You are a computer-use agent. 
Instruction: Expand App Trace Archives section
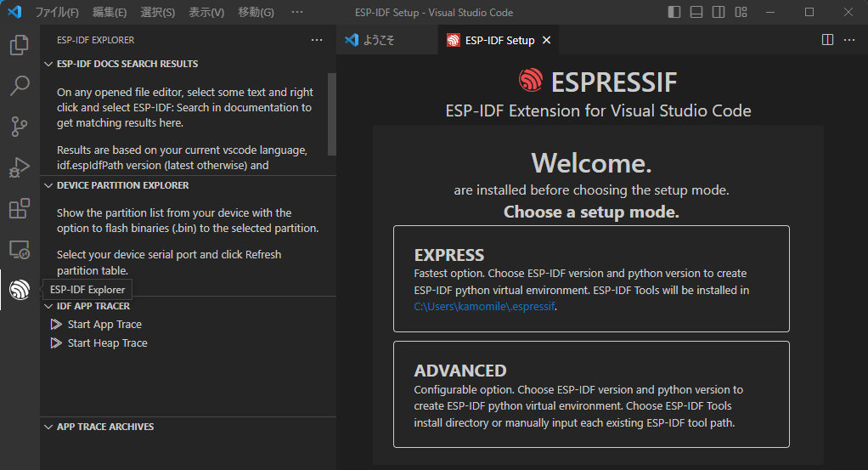[104, 427]
